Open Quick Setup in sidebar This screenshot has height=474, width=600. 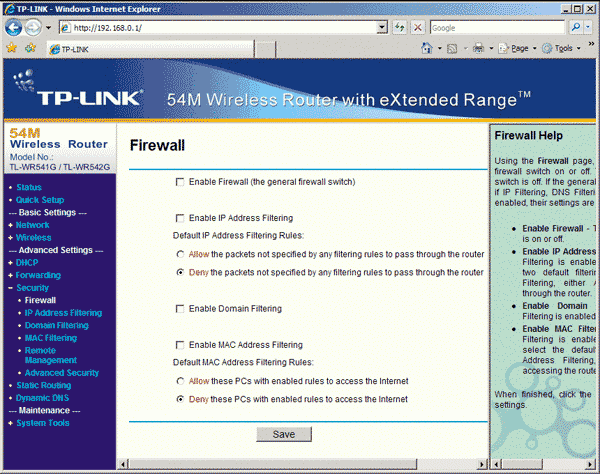pyautogui.click(x=40, y=200)
